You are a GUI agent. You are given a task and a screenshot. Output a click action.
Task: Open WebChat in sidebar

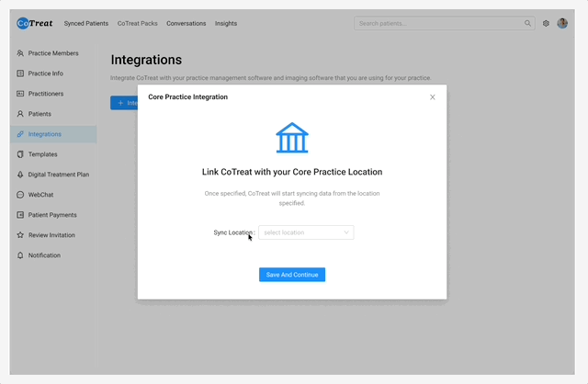pos(40,195)
